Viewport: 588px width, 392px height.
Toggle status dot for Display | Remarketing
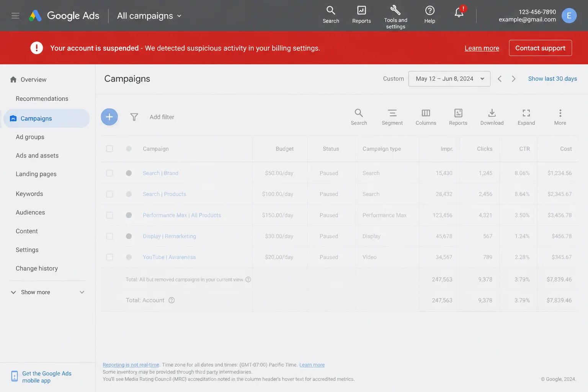coord(129,236)
